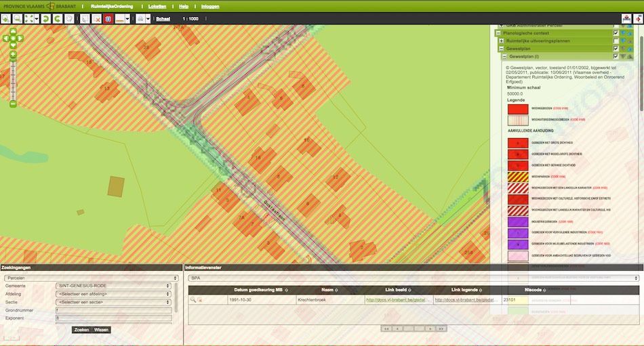
Task: Go to the previous map view
Action: 45,19
